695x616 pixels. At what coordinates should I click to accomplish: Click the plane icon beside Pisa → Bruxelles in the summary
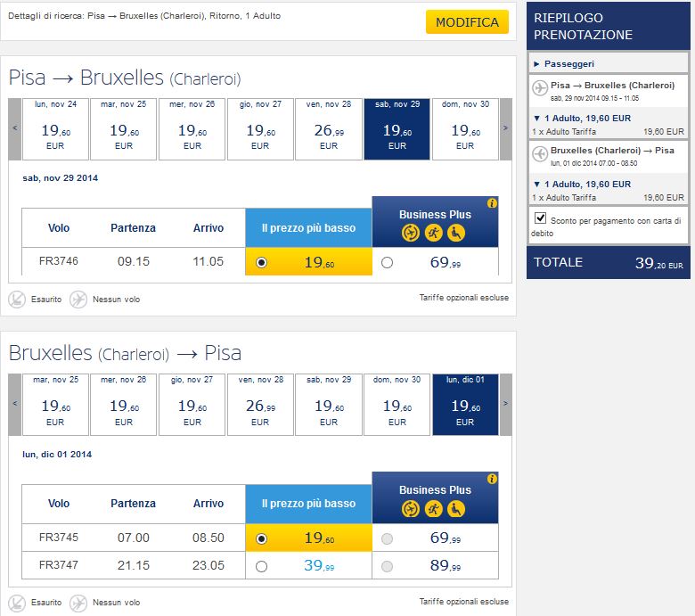538,87
